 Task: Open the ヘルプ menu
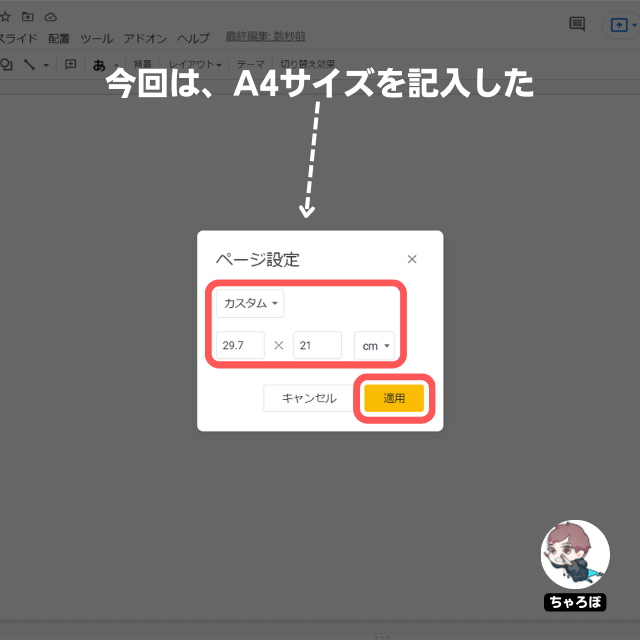[x=193, y=38]
